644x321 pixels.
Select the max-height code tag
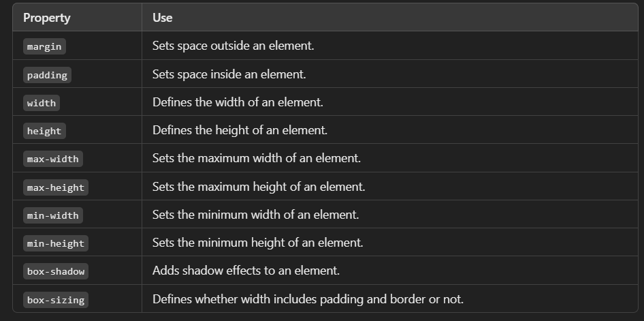point(56,188)
